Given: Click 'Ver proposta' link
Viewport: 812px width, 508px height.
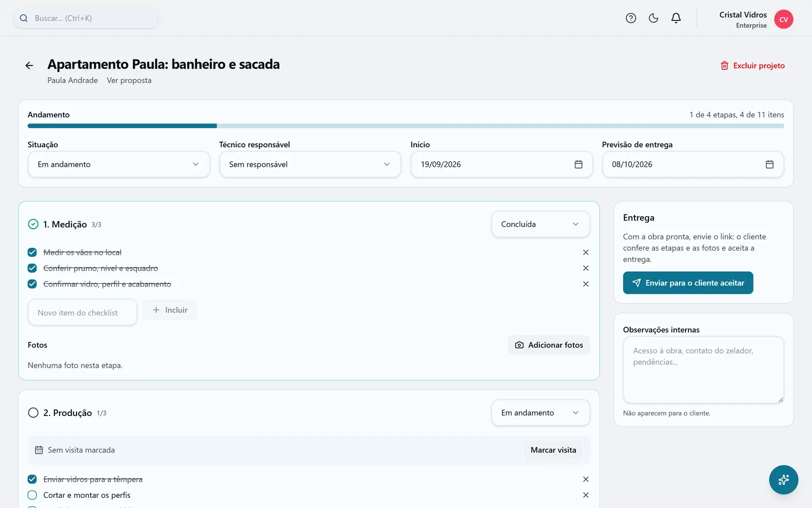Looking at the screenshot, I should click(x=129, y=80).
